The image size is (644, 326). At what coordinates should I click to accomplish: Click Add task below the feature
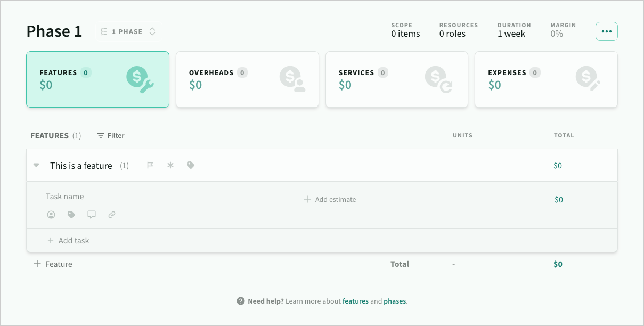point(68,240)
